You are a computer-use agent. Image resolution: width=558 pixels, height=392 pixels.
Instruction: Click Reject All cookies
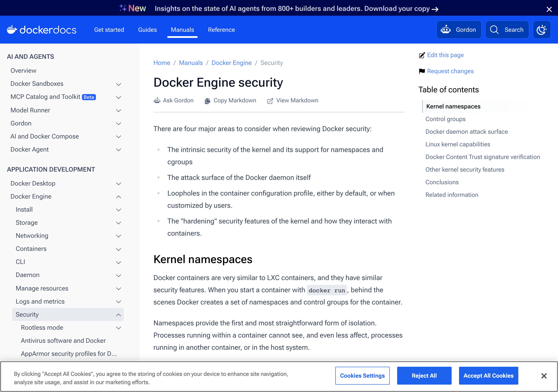[x=424, y=376]
